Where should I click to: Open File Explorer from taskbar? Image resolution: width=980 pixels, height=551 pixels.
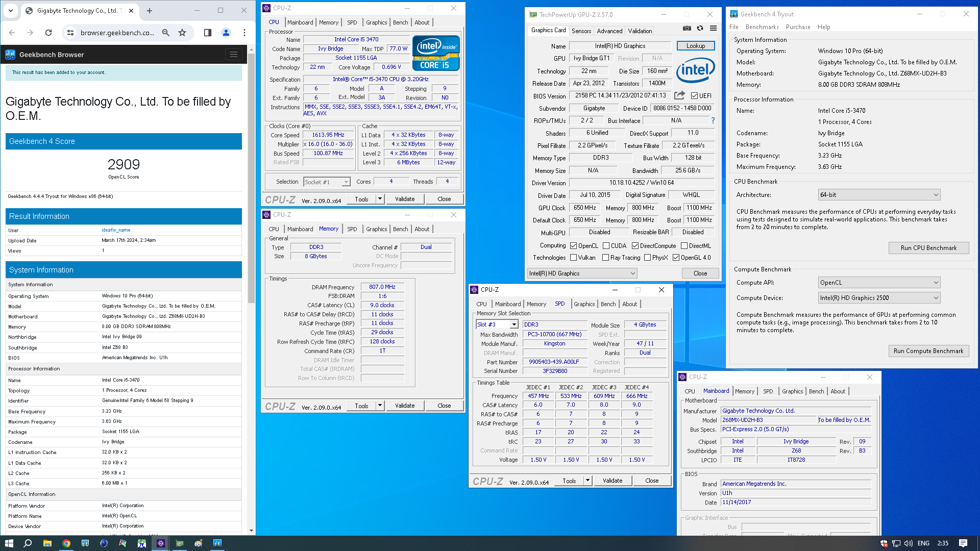(x=47, y=543)
